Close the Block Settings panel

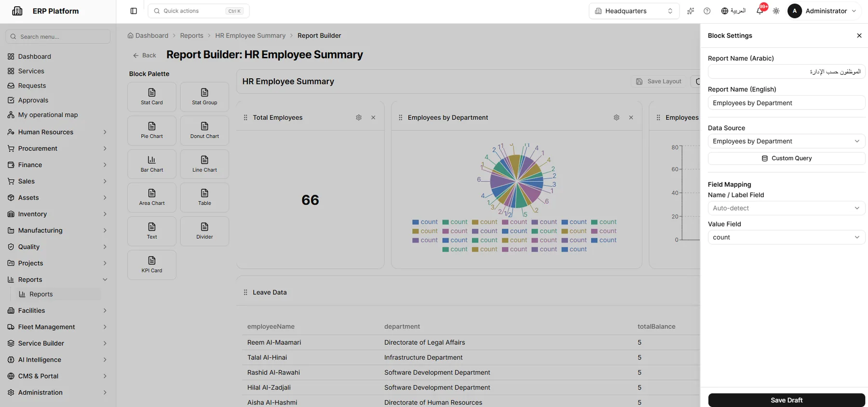click(859, 36)
